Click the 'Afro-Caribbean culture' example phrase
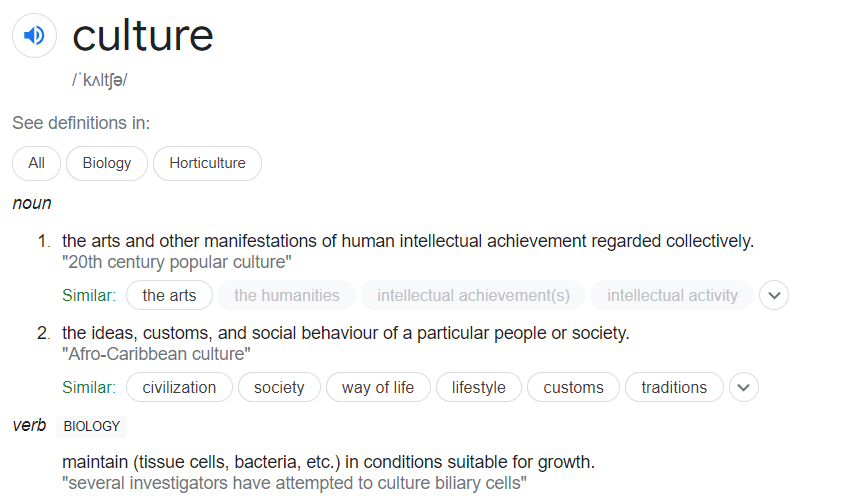846x500 pixels. [x=156, y=354]
